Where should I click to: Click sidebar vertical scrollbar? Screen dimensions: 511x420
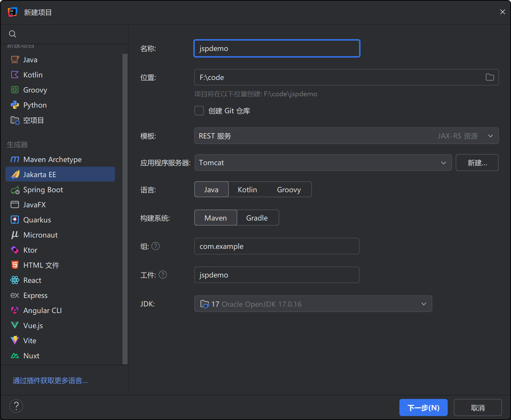click(x=125, y=209)
